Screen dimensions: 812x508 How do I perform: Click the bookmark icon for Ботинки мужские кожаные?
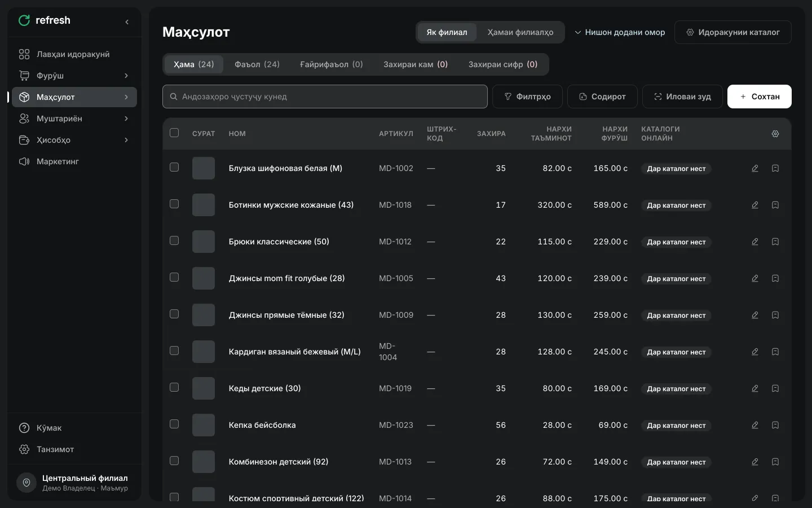775,205
